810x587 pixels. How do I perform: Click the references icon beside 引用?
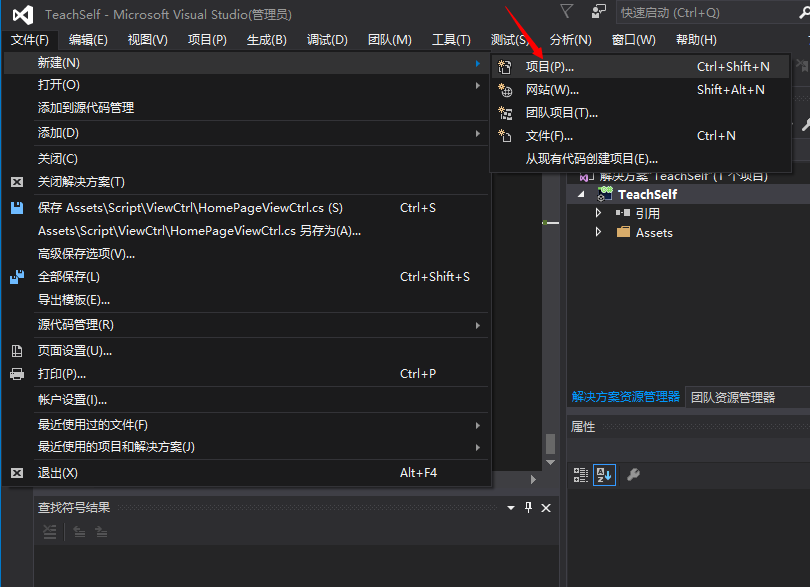tap(623, 213)
